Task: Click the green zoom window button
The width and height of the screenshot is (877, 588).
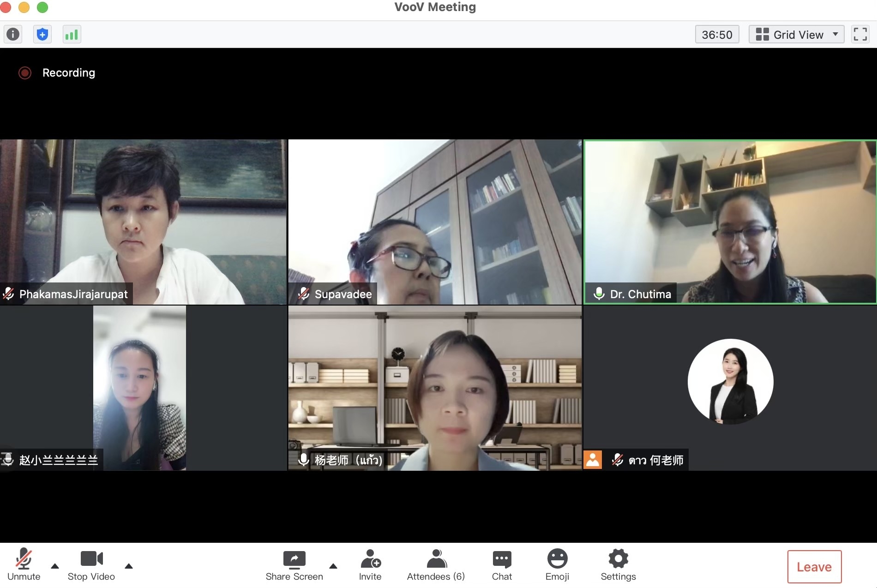Action: tap(42, 7)
